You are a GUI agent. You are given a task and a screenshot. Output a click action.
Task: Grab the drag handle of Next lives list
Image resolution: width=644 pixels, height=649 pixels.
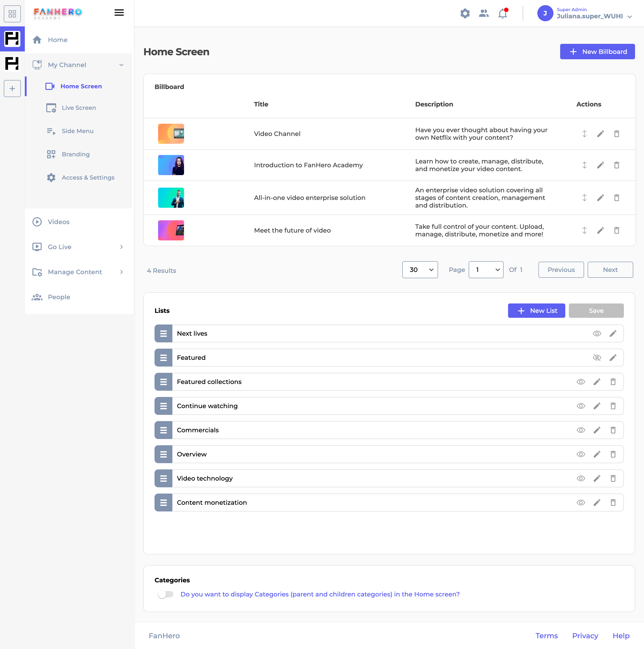[x=164, y=333]
